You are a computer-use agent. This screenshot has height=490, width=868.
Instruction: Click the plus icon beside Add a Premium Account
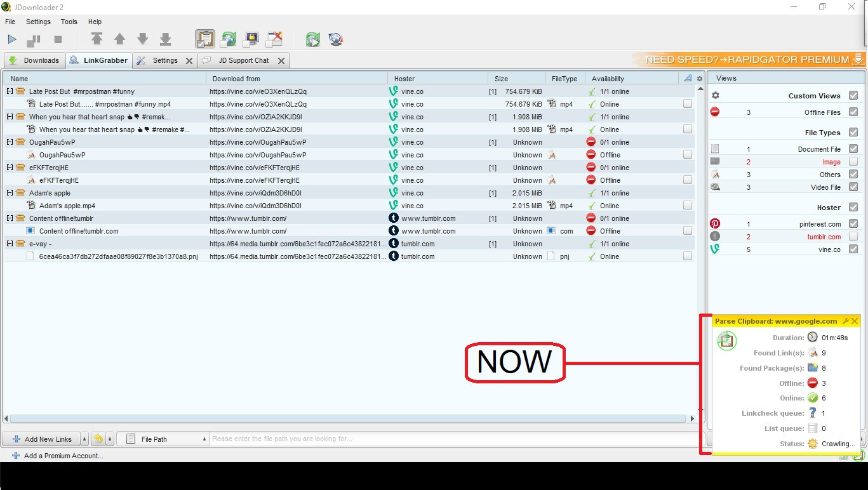pos(16,456)
